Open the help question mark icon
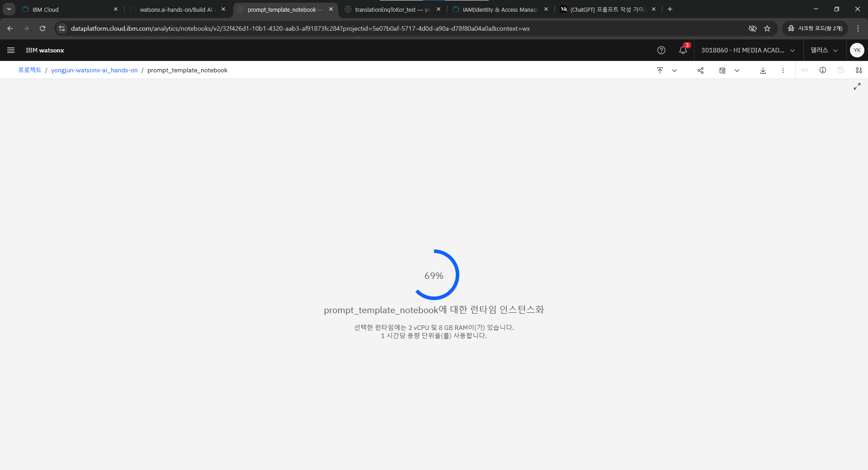Image resolution: width=868 pixels, height=470 pixels. point(661,50)
